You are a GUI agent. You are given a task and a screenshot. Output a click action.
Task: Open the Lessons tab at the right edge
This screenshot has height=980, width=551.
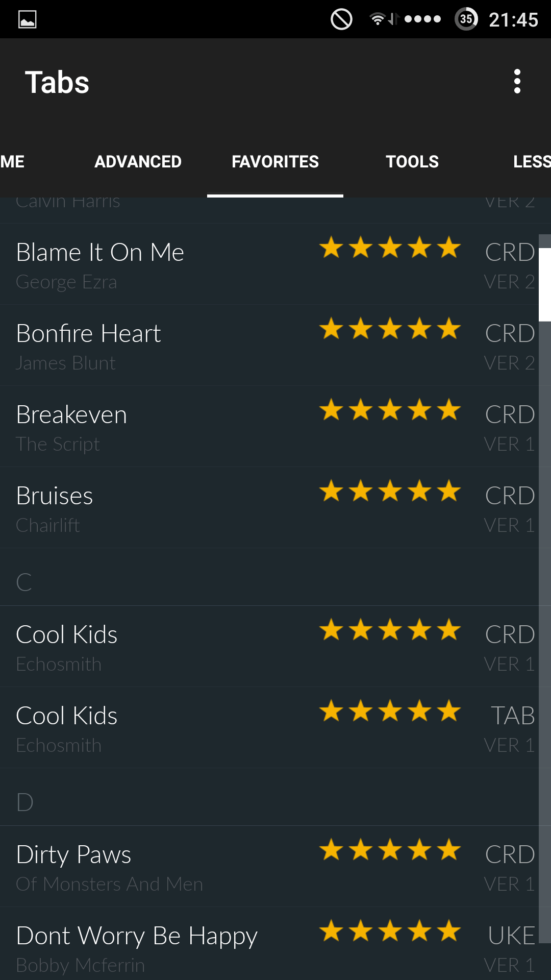coord(531,162)
